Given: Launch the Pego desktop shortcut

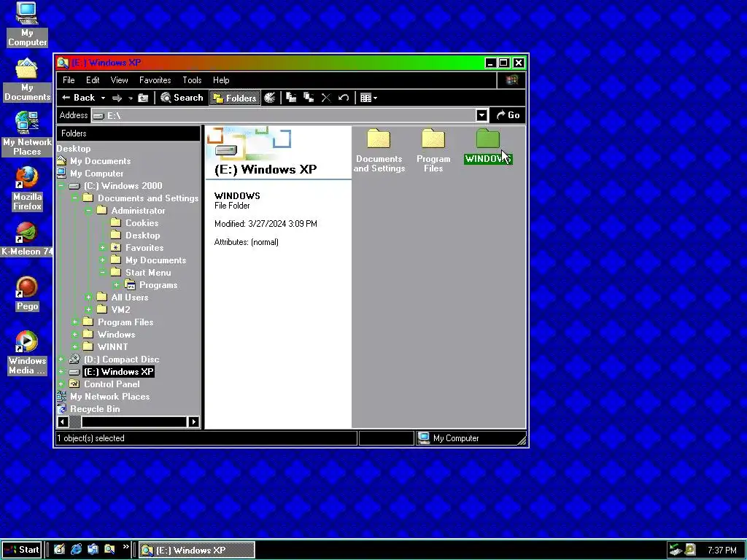Looking at the screenshot, I should point(27,294).
